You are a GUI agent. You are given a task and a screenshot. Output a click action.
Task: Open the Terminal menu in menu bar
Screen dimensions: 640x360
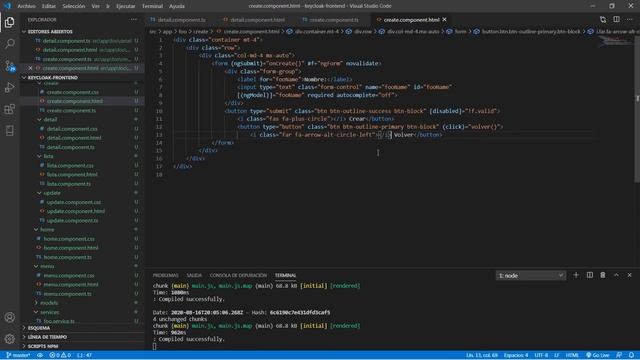pos(152,6)
